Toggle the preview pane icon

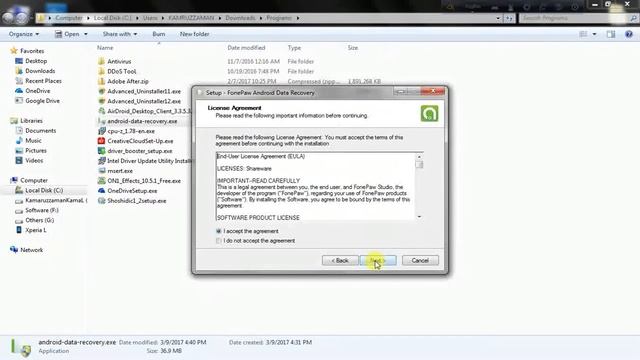click(611, 34)
